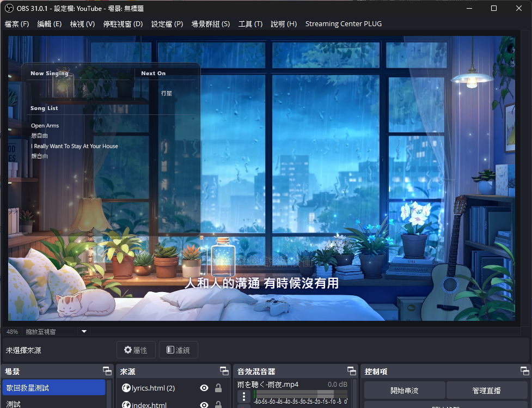Pop out the 場景 scenes dock

(107, 371)
